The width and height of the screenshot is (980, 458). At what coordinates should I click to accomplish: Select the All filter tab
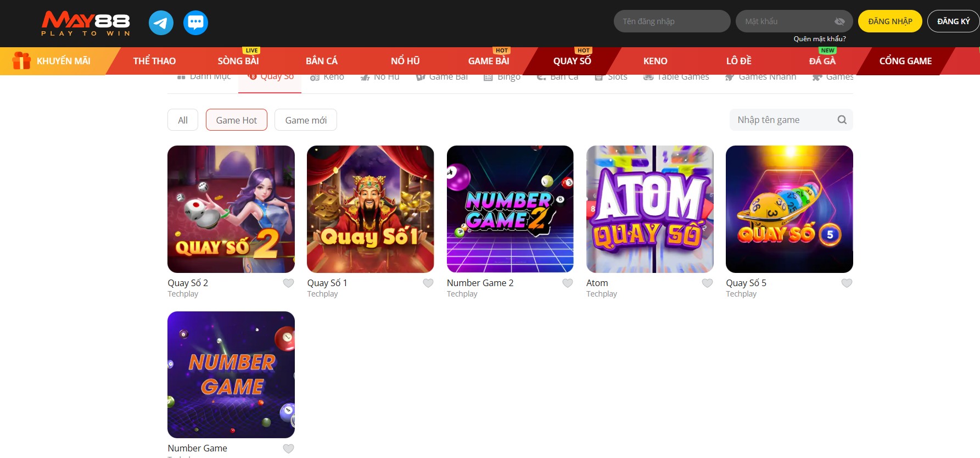(183, 120)
